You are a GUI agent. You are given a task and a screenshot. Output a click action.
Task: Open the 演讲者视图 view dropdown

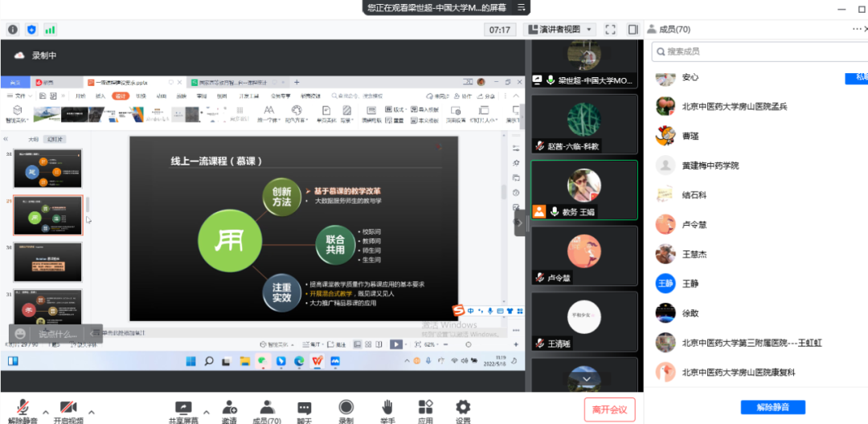coord(561,30)
